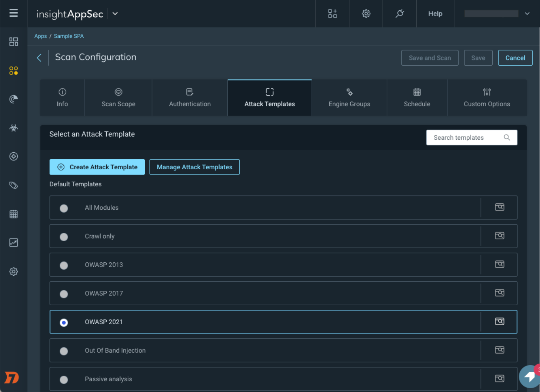Open the Apps icon in left sidebar
The width and height of the screenshot is (540, 392).
click(14, 70)
